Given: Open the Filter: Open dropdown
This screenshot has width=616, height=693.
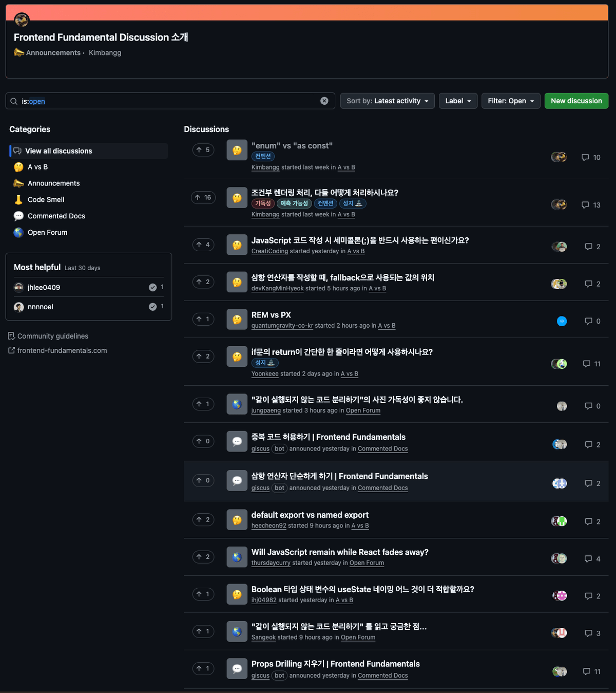Looking at the screenshot, I should pyautogui.click(x=510, y=101).
